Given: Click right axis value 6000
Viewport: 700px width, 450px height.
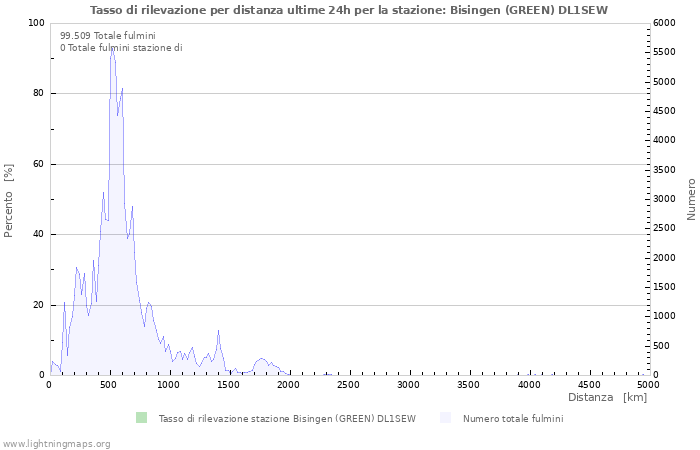Looking at the screenshot, I should (664, 23).
